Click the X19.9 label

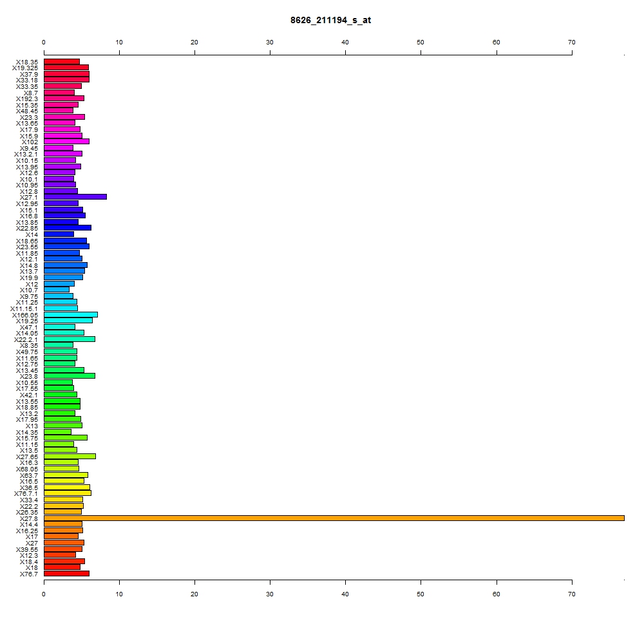pos(29,278)
